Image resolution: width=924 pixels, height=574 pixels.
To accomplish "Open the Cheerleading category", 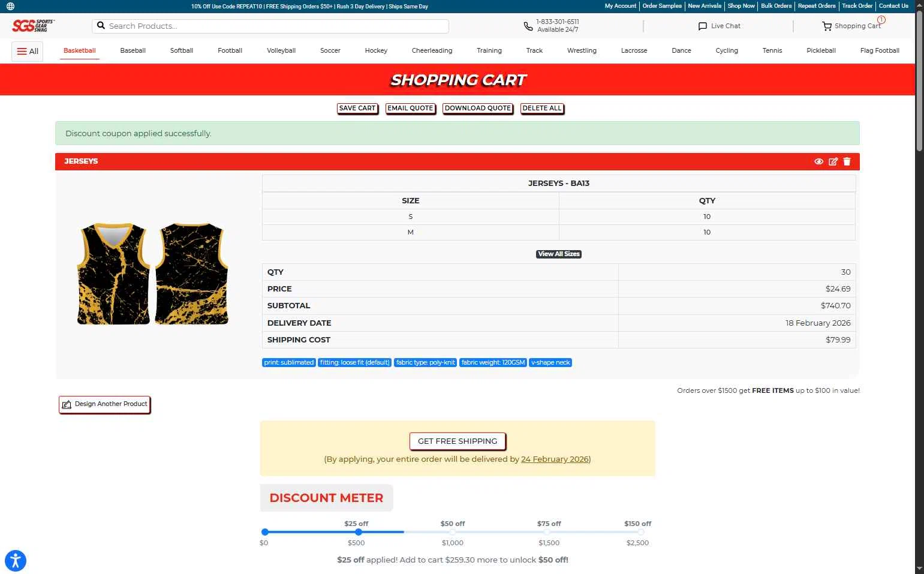I will [432, 50].
